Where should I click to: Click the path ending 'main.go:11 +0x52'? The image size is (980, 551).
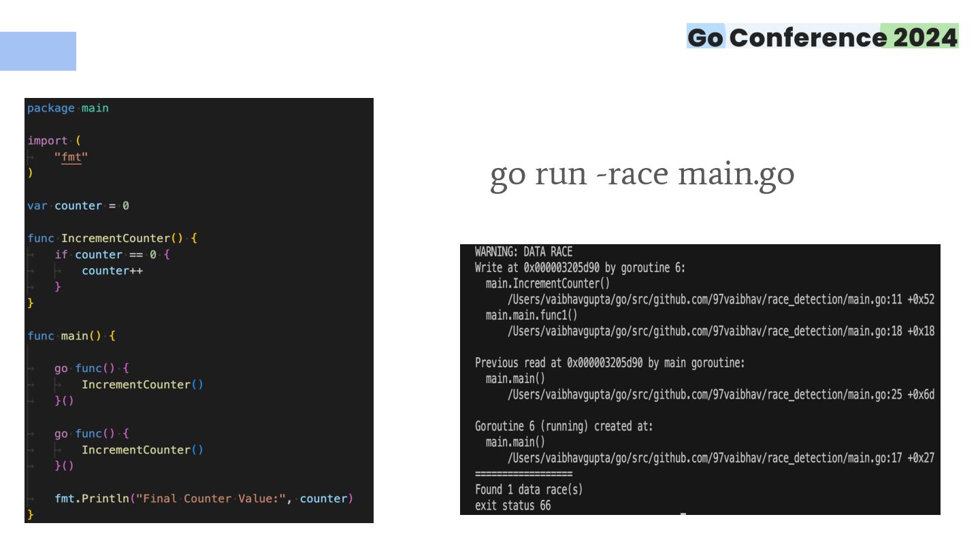pyautogui.click(x=721, y=299)
